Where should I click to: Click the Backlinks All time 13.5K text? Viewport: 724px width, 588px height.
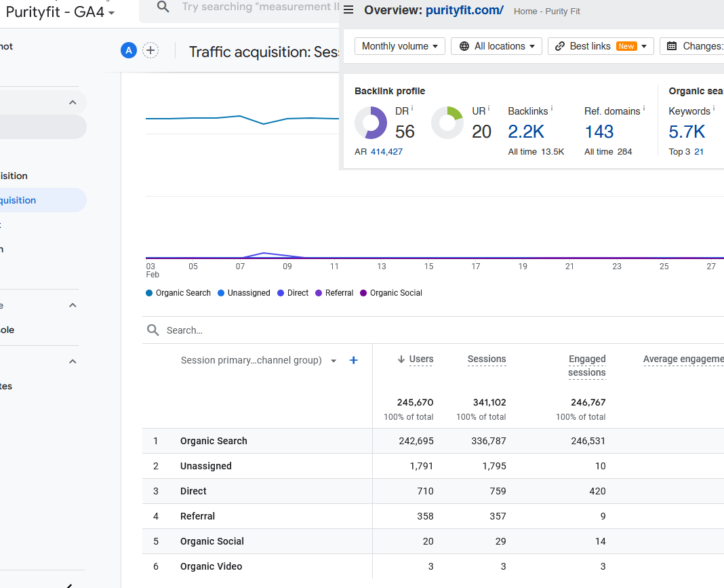pos(536,151)
